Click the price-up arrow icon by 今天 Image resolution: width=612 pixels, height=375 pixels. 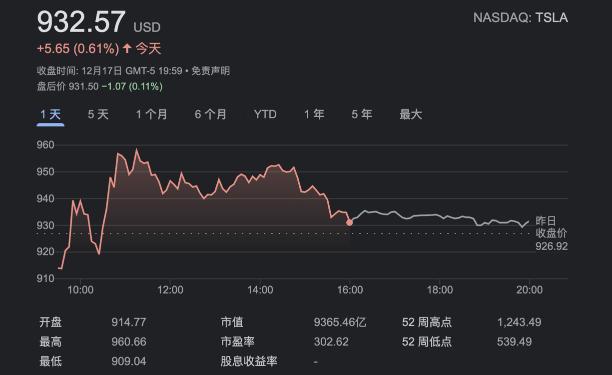tap(127, 48)
